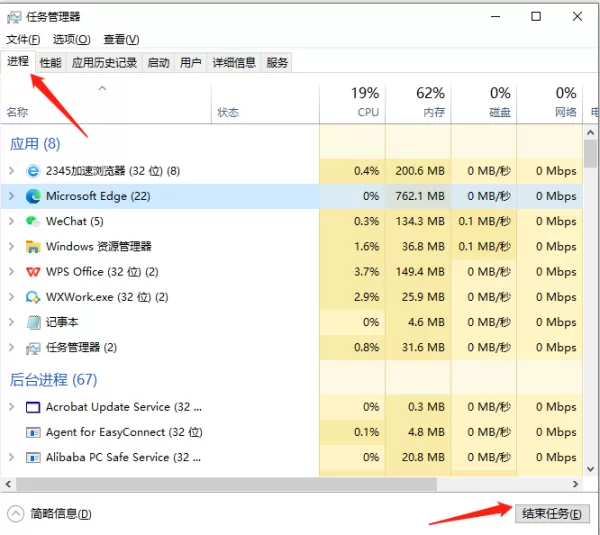Click the vertical scrollbar down arrow
This screenshot has height=535, width=600.
click(x=590, y=469)
